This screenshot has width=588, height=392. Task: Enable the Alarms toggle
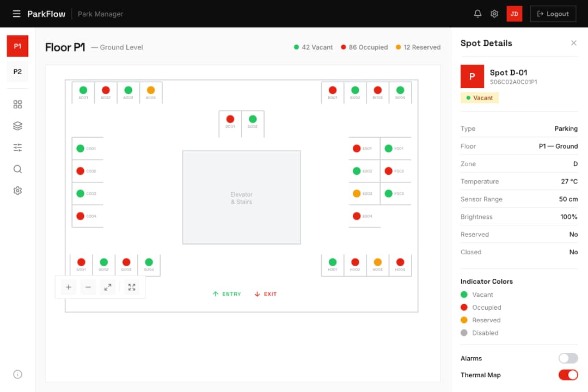coord(568,358)
